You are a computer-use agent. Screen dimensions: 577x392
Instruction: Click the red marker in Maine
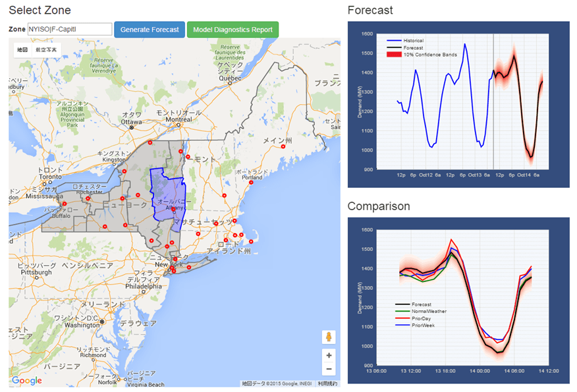point(283,147)
